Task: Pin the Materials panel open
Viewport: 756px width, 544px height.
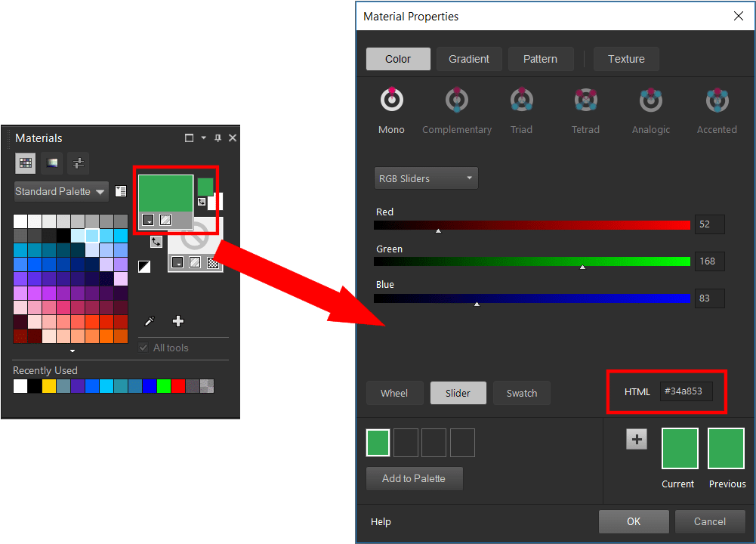Action: tap(218, 138)
